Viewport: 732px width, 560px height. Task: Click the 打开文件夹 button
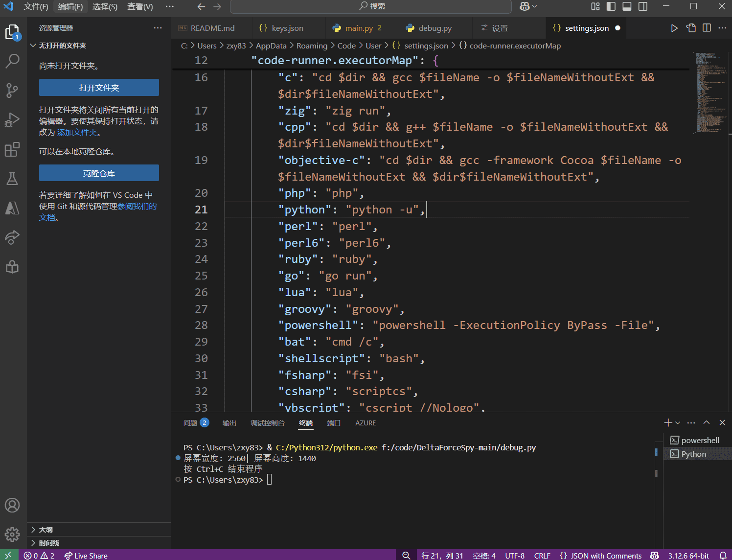[x=98, y=88]
